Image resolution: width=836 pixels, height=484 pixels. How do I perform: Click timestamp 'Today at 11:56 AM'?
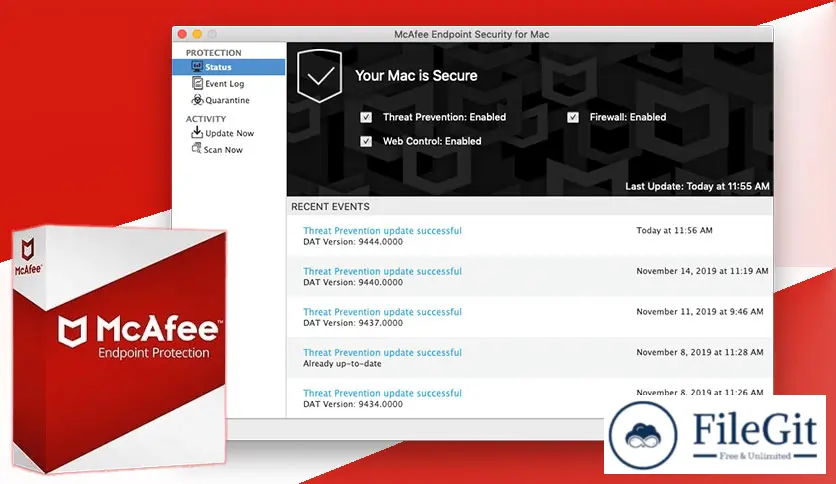674,230
